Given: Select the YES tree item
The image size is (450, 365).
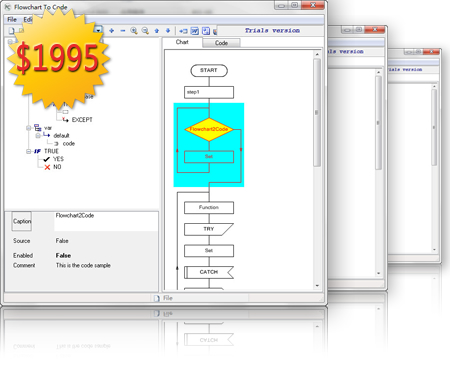Looking at the screenshot, I should pos(58,159).
